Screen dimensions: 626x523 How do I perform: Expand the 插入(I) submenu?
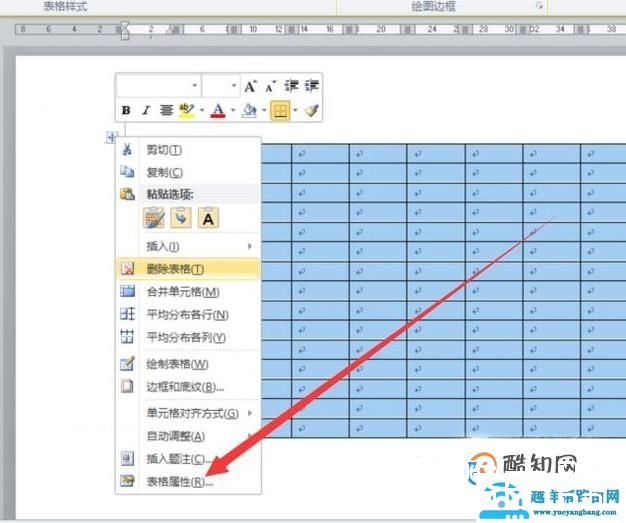tap(188, 246)
